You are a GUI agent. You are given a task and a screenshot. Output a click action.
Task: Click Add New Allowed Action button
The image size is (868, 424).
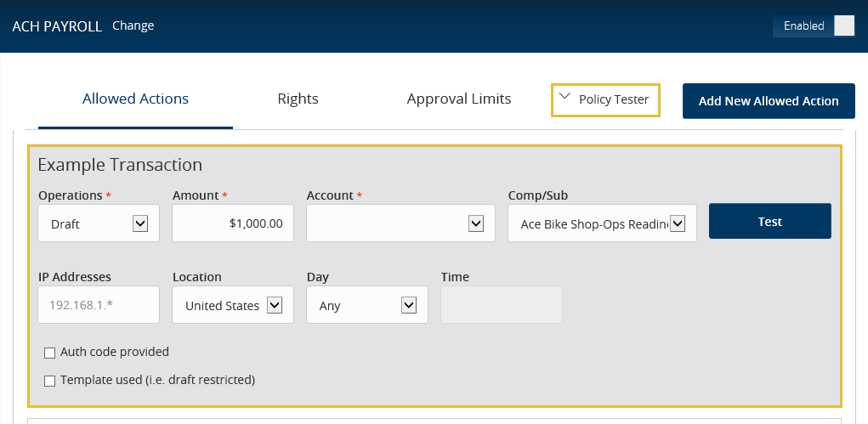click(x=769, y=101)
